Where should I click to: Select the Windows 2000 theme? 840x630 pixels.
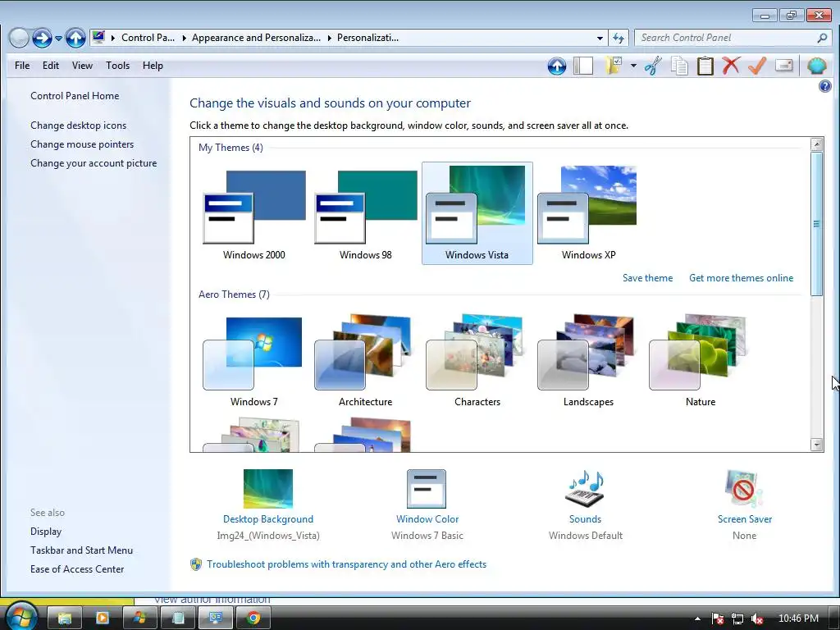coord(254,213)
